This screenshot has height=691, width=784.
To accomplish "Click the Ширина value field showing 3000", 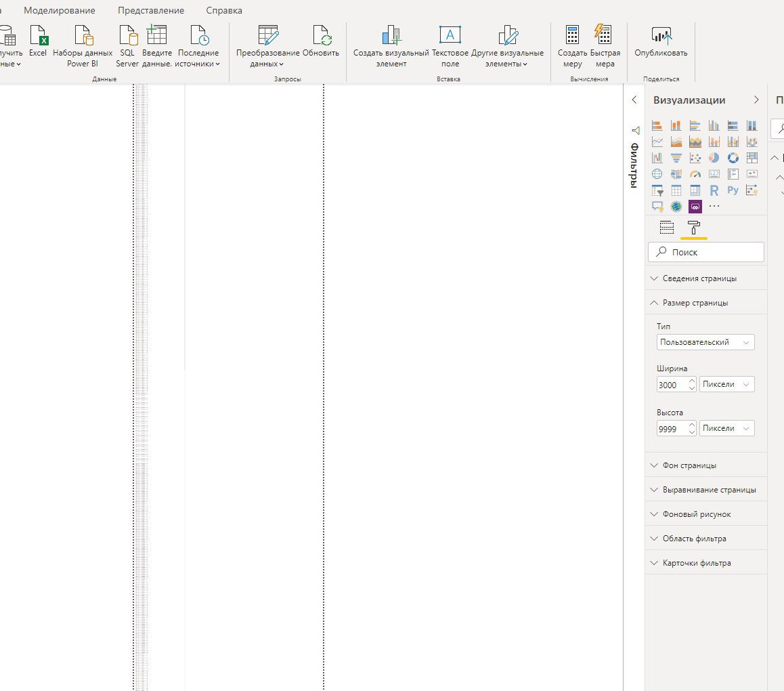I will (672, 384).
